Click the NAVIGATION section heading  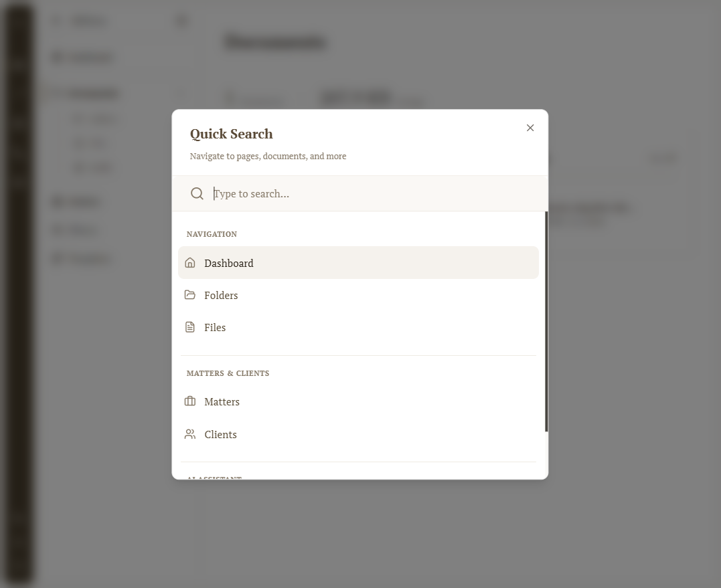pyautogui.click(x=212, y=234)
